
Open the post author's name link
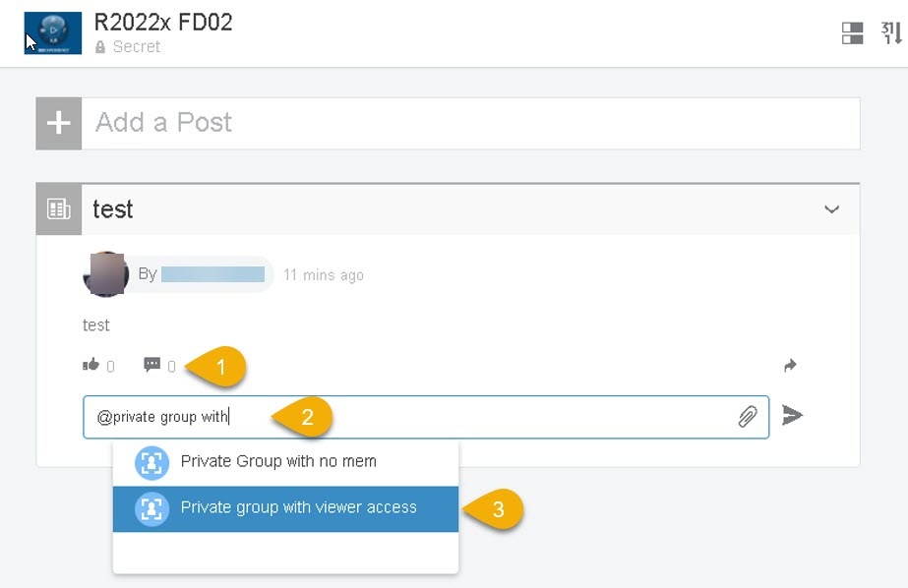coord(212,274)
